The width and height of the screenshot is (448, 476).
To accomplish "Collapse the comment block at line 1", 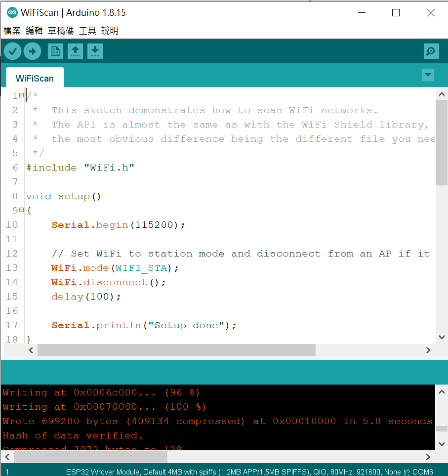I will tap(21, 95).
